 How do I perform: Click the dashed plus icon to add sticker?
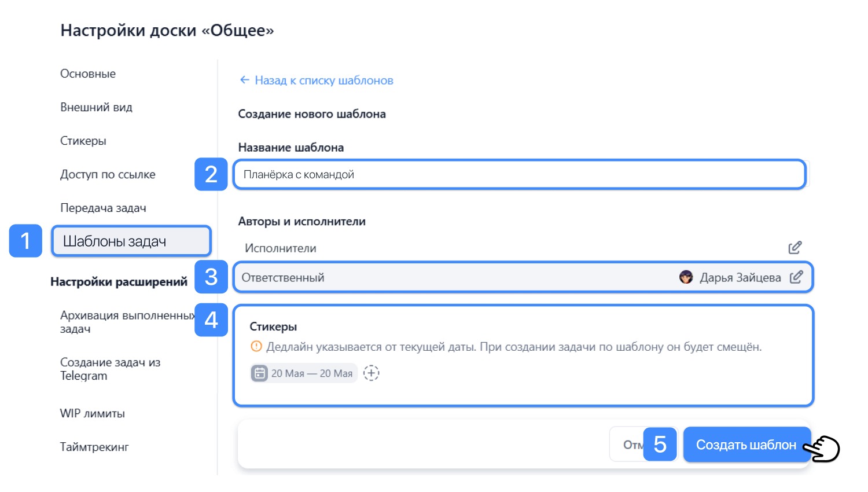point(372,373)
